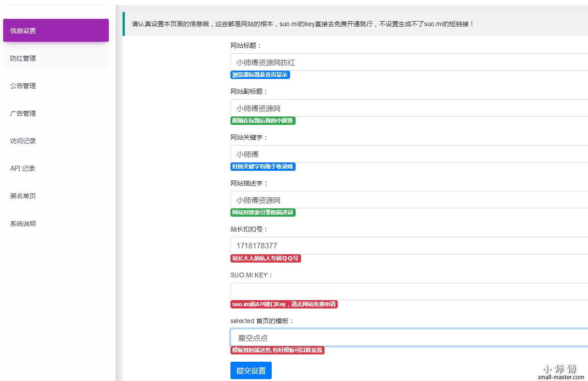
Task: Click the 网站描述字： label
Action: 249,183
